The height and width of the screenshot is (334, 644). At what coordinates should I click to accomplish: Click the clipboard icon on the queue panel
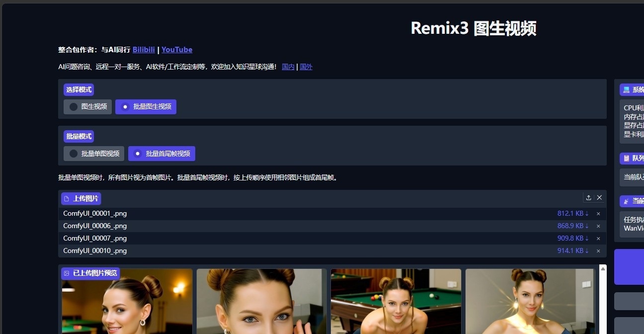click(626, 158)
